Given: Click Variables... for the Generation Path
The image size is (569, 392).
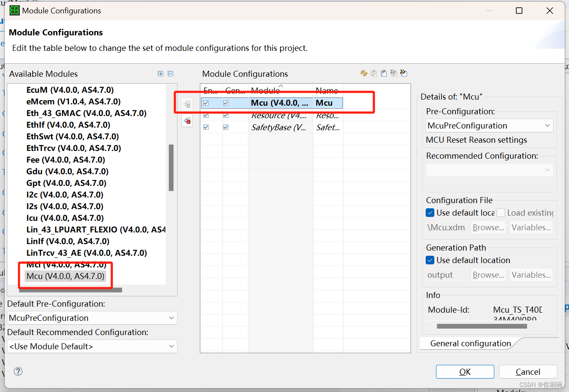Looking at the screenshot, I should point(531,275).
